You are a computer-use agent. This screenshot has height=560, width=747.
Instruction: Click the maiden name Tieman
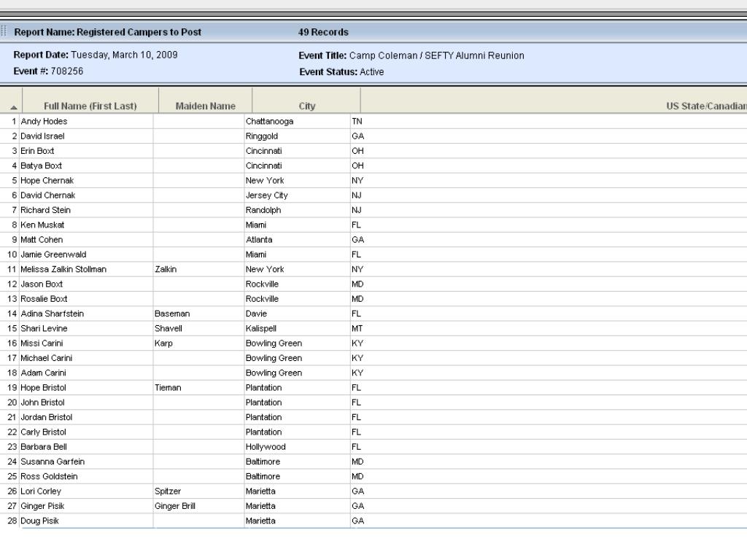coord(169,387)
